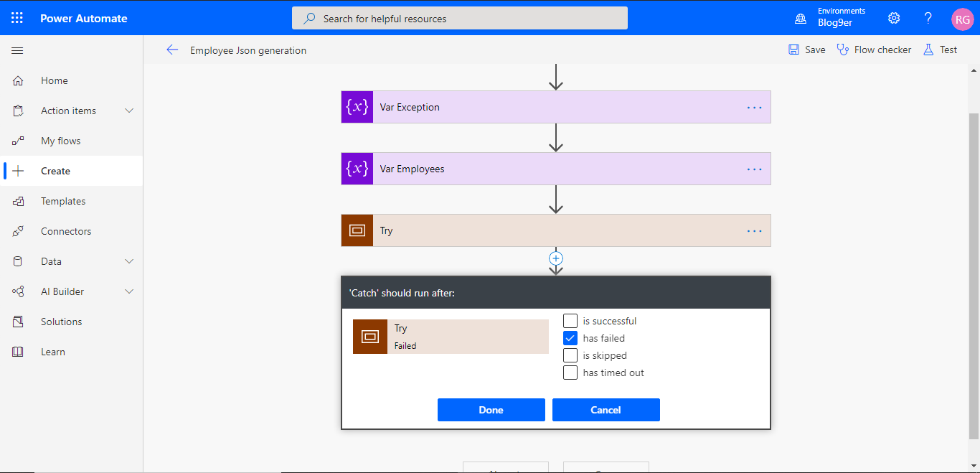The height and width of the screenshot is (473, 980).
Task: Cancel the run-after dialog
Action: [606, 410]
